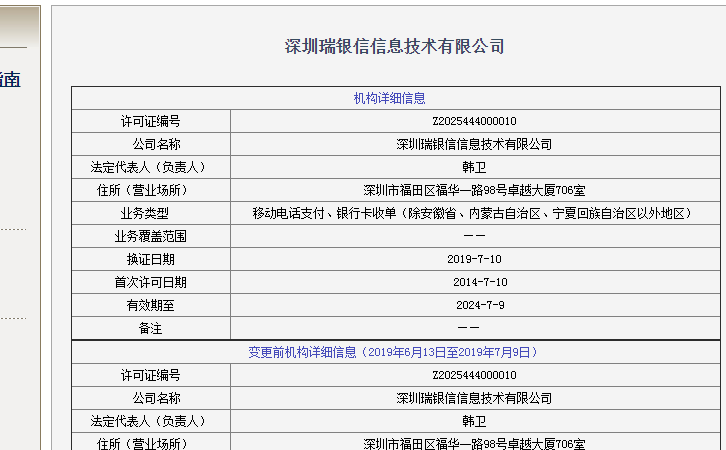Select the date 2019-7-10

[x=475, y=259]
